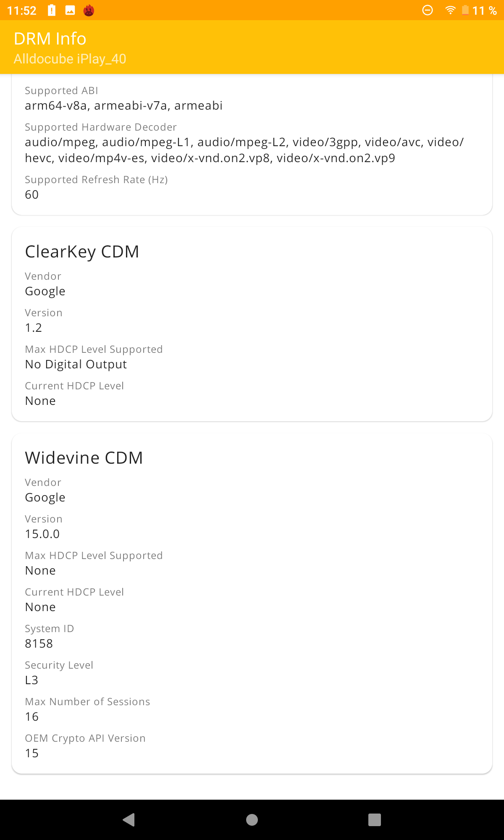Select the Alldocube iPlay_40 device subtitle
504x840 pixels.
(x=70, y=59)
